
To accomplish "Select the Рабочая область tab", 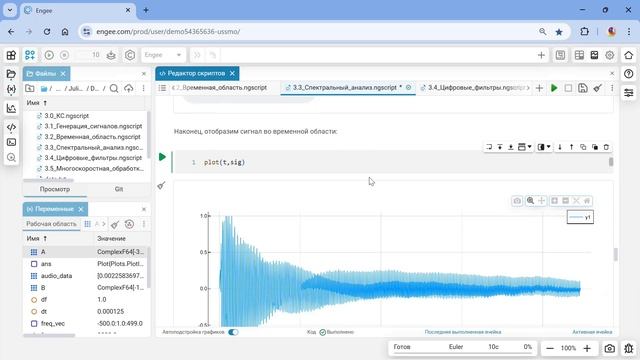I will 51,224.
